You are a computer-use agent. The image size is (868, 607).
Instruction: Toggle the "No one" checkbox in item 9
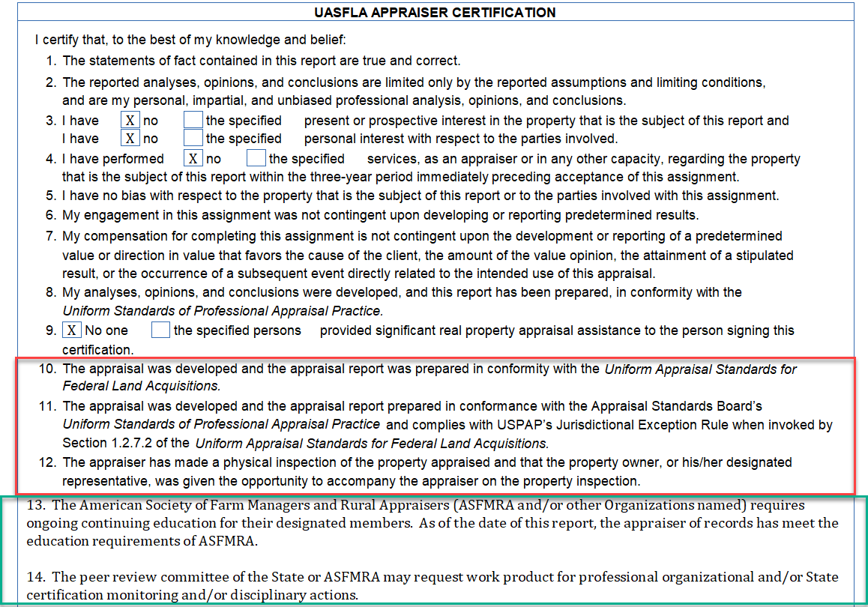(x=72, y=330)
